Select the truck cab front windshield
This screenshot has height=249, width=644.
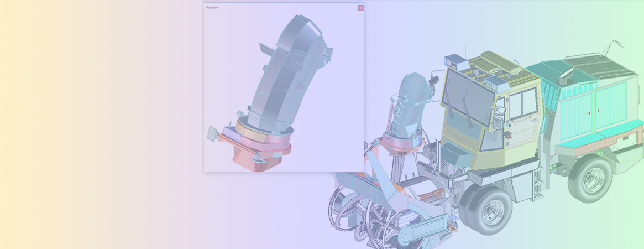click(x=468, y=98)
